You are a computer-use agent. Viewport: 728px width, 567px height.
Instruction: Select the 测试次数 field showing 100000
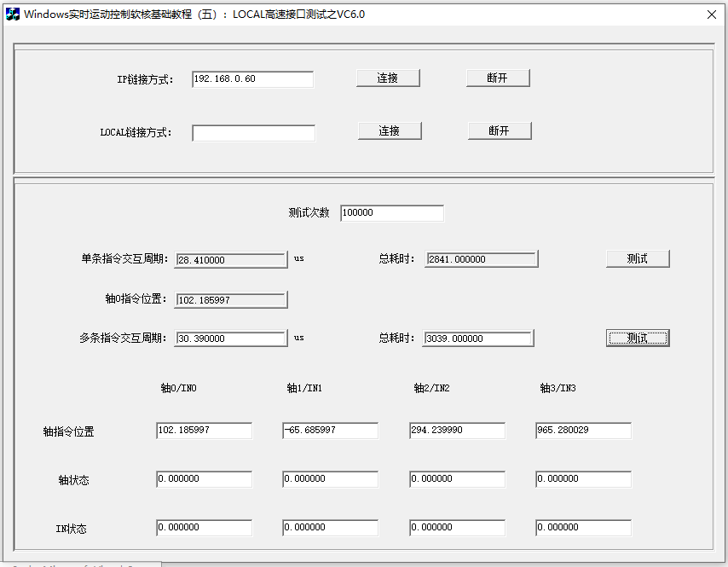pos(392,212)
